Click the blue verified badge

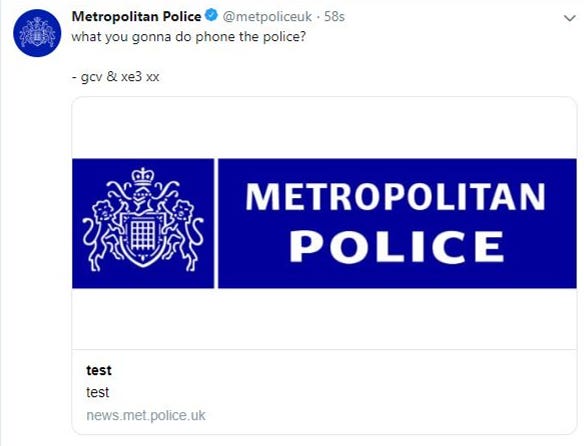[212, 16]
